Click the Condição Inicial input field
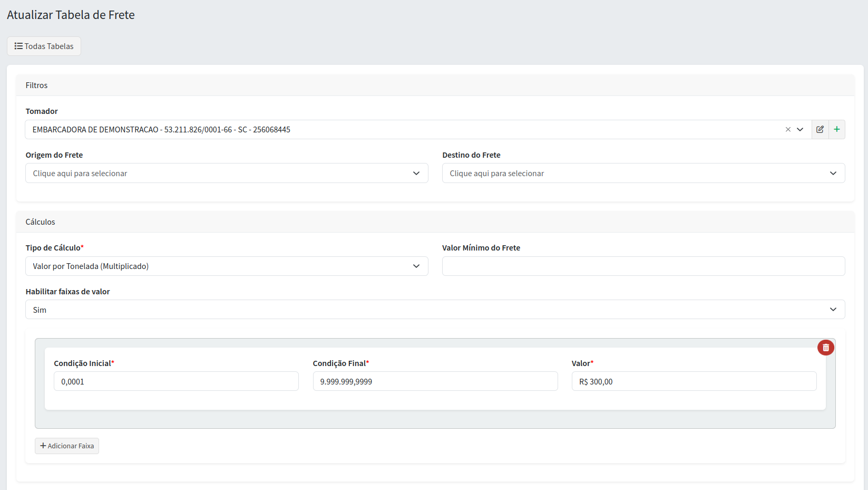This screenshot has width=868, height=490. coord(176,381)
